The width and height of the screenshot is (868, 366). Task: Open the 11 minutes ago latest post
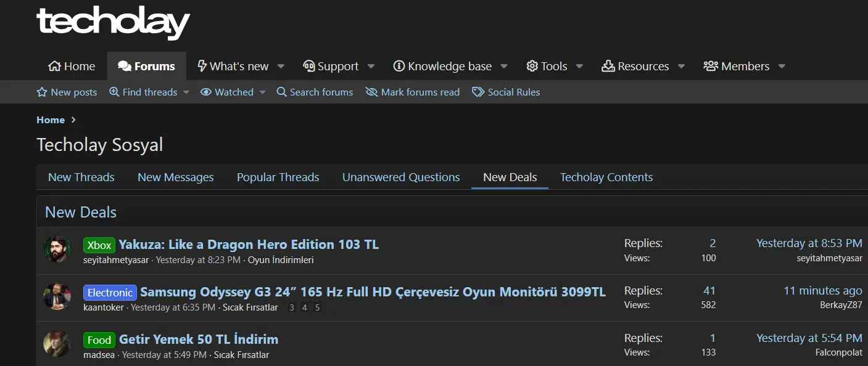coord(823,291)
